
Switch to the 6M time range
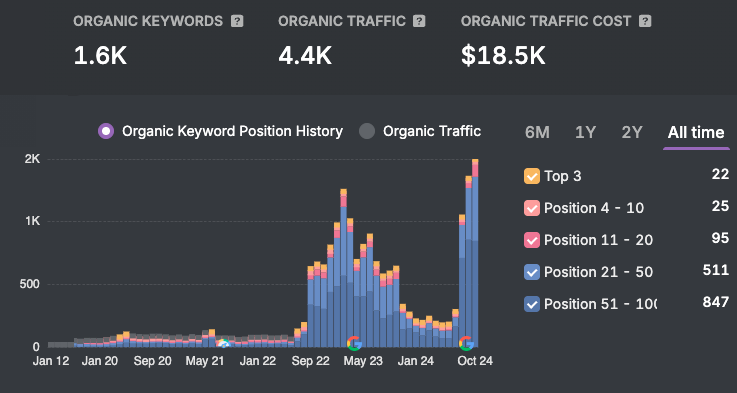coord(537,133)
